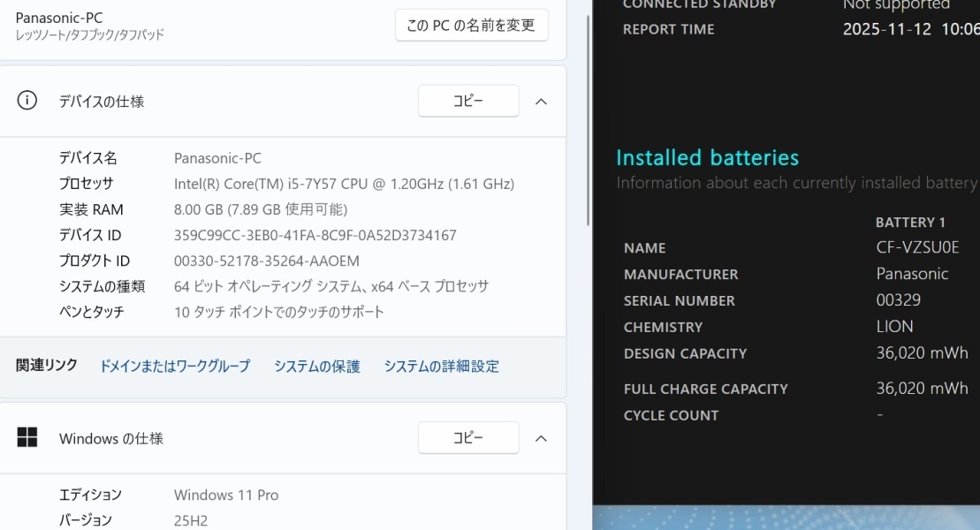The image size is (980, 530).
Task: Click the 実装 RAM label
Action: 91,209
